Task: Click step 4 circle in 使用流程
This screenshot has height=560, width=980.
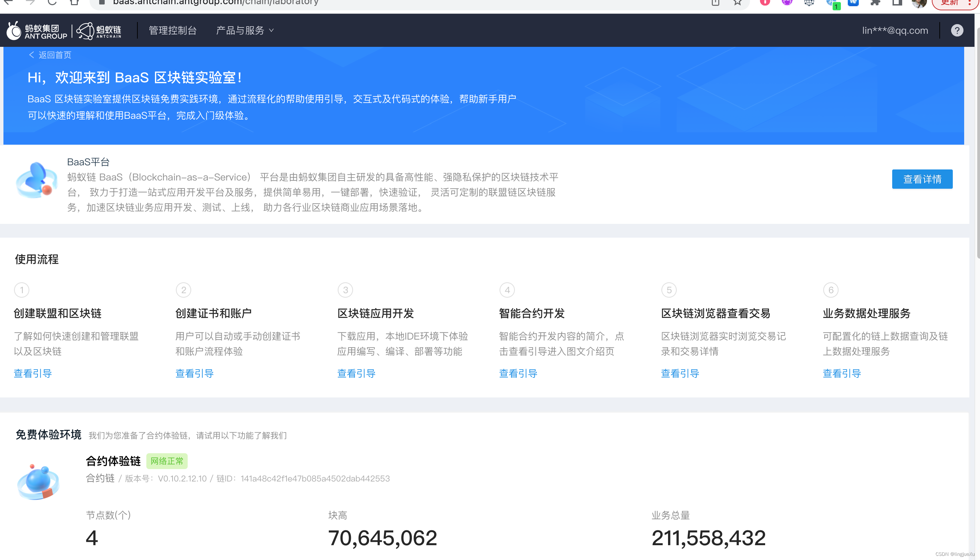Action: [508, 290]
